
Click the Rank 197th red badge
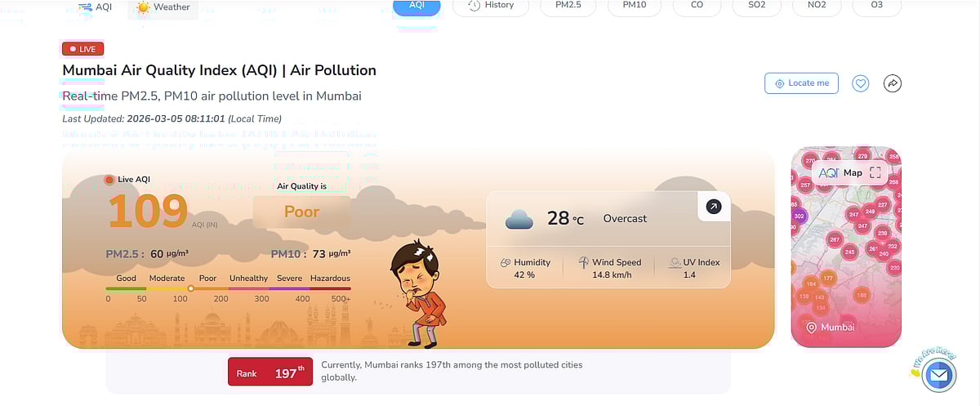click(270, 373)
